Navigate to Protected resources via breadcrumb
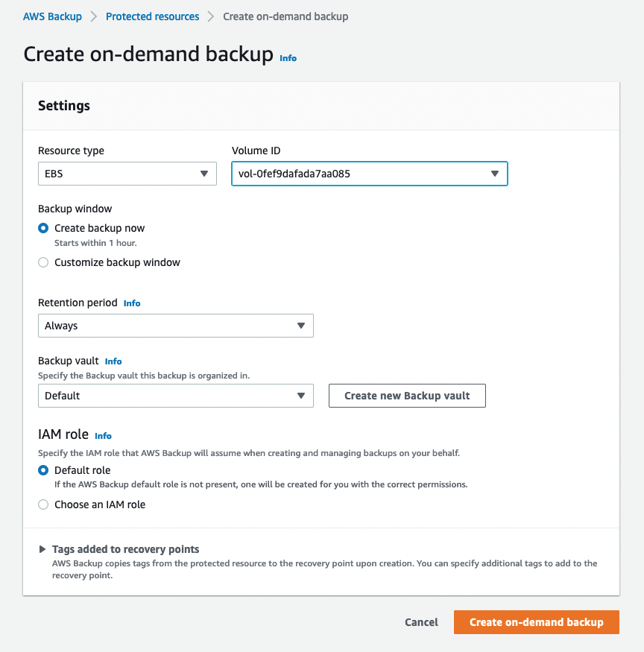Image resolution: width=644 pixels, height=652 pixels. 152,16
